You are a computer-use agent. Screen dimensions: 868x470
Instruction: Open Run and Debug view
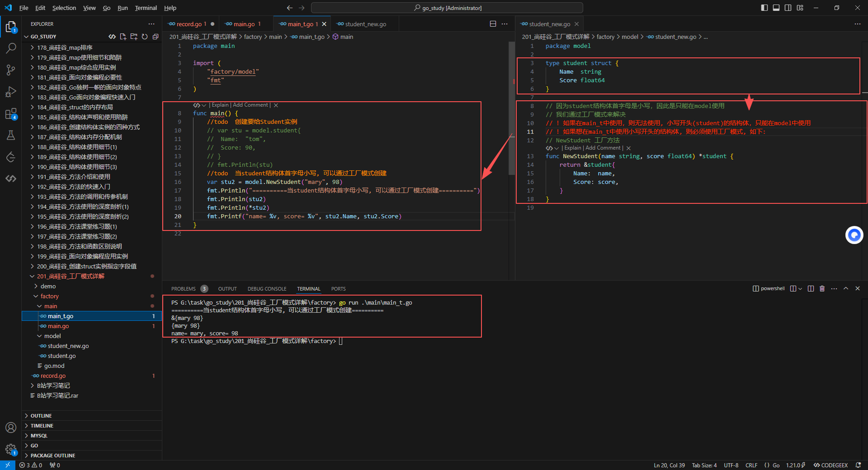coord(11,92)
